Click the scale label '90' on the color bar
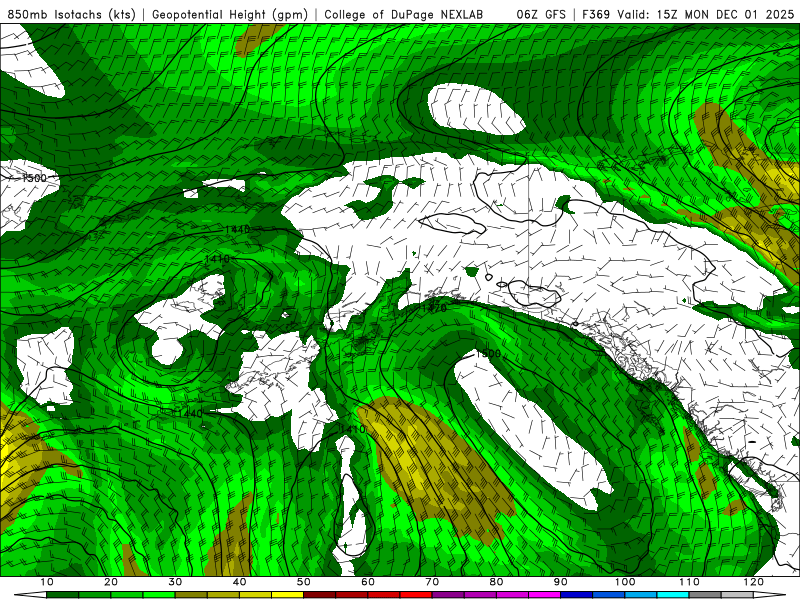Viewport: 800px width, 600px height. click(x=561, y=582)
